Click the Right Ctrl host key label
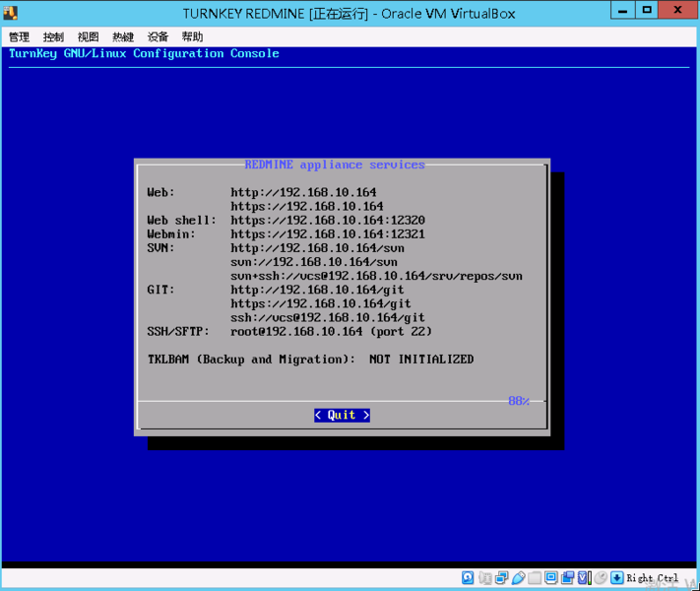 (x=653, y=578)
